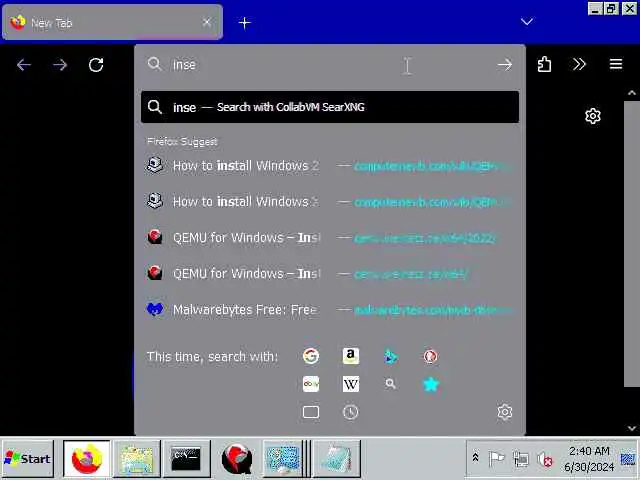
Task: Click the malwarebytes.com URL link
Action: (433, 310)
